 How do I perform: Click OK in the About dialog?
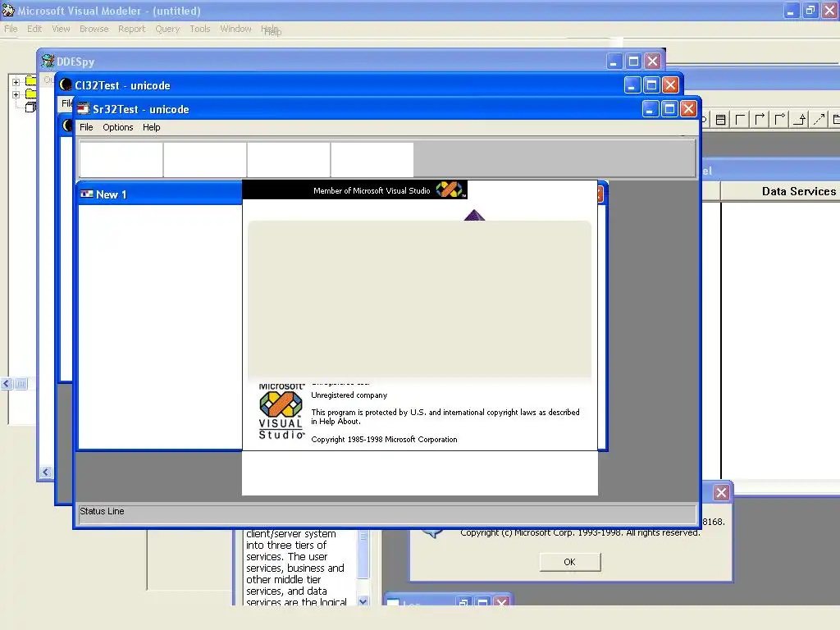click(x=569, y=562)
